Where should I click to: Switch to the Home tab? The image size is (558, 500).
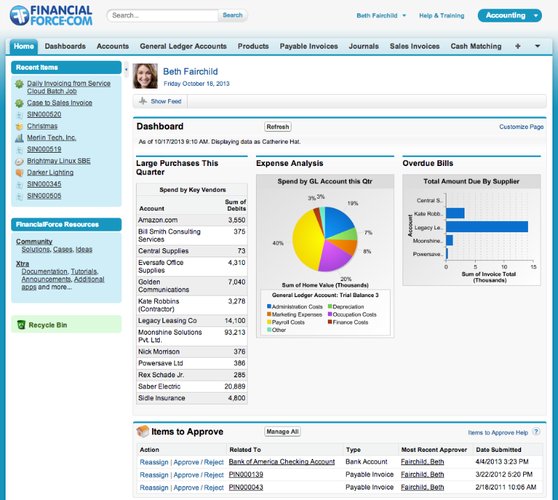(23, 46)
